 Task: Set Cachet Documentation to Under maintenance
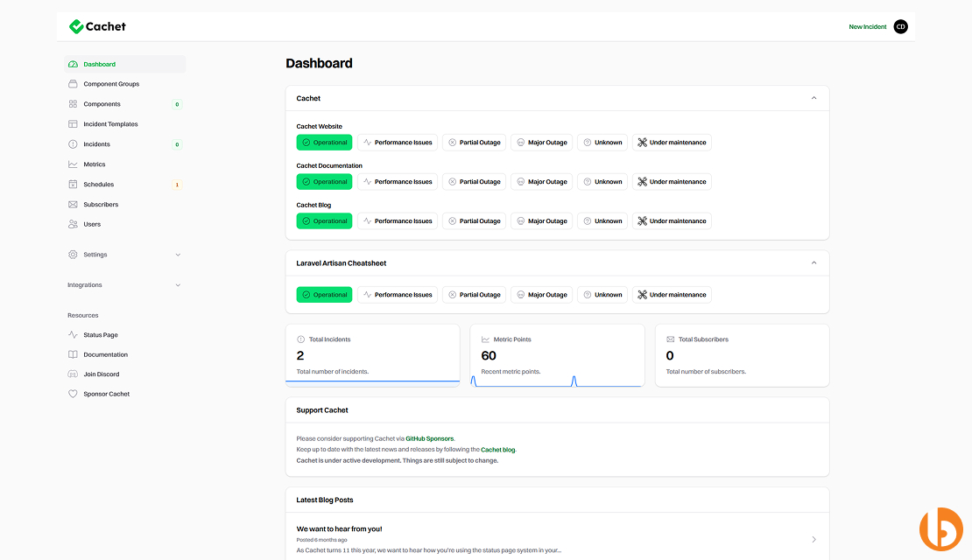coord(672,181)
